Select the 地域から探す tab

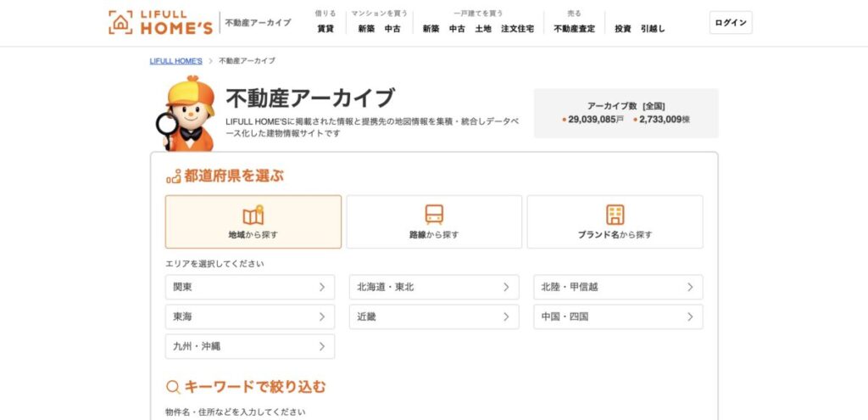(x=253, y=221)
